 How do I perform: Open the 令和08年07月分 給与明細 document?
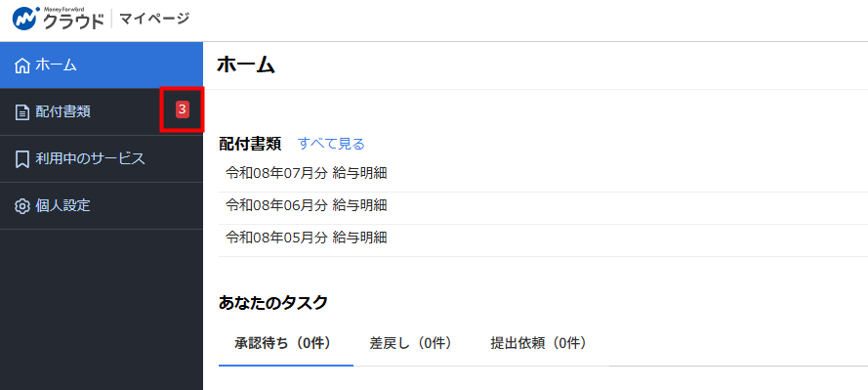point(543,173)
